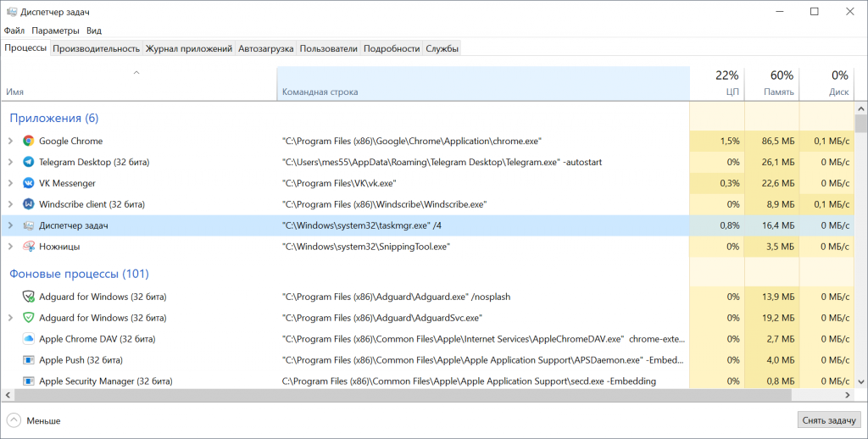The image size is (868, 439).
Task: Select the vk.exe command line text
Action: [339, 183]
